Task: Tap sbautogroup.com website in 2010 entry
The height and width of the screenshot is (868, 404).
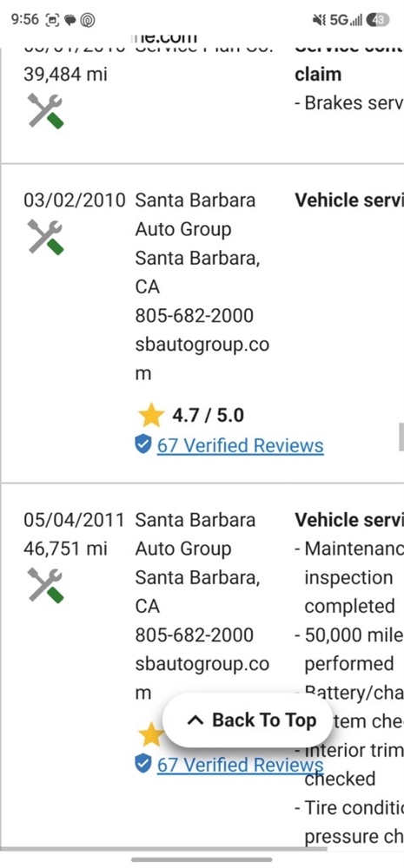Action: point(202,358)
